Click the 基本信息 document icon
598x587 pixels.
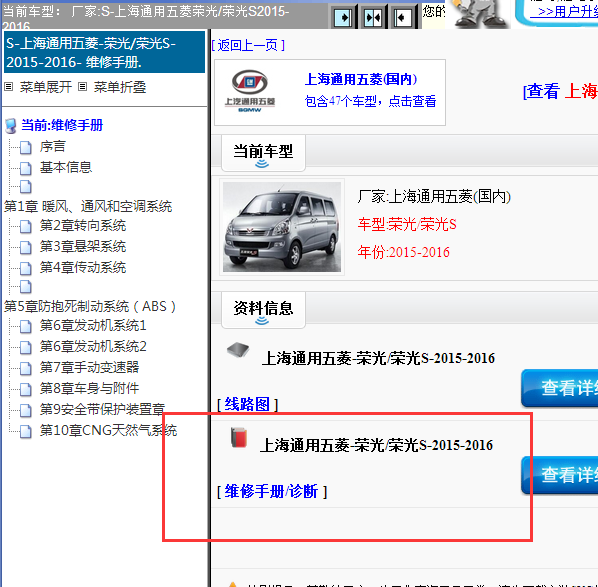click(26, 168)
